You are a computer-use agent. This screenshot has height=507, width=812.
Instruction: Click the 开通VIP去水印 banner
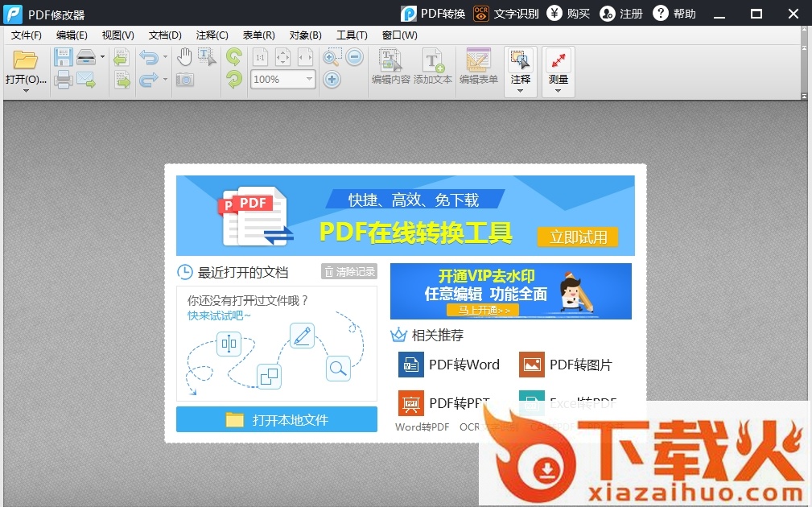pyautogui.click(x=510, y=291)
